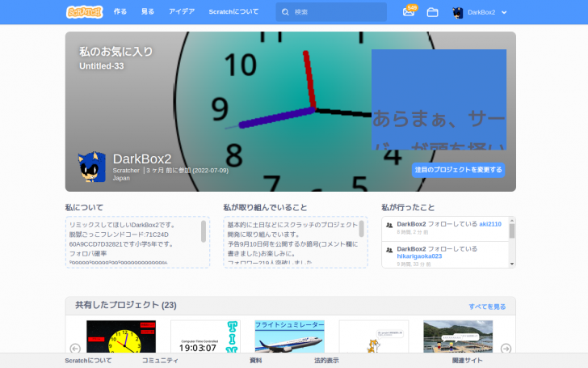Expand the DarkBox2 account dropdown arrow

[x=504, y=12]
